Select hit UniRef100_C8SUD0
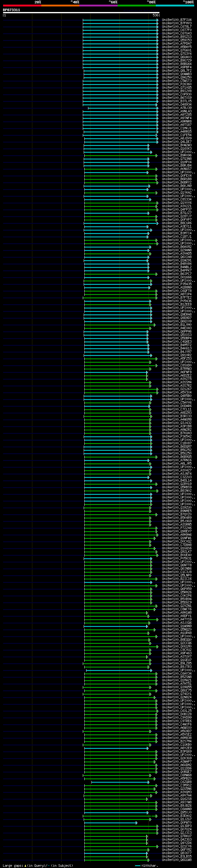The height and width of the screenshot is (868, 197). [176, 365]
